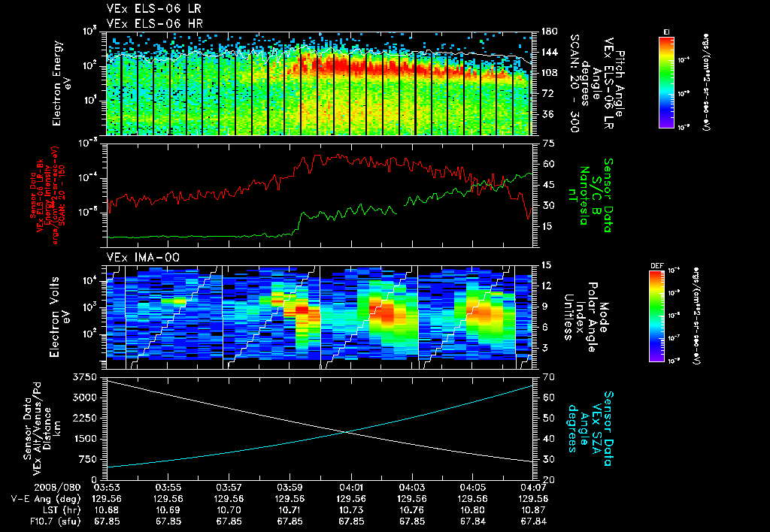Click the '03:57' time tick label
770x532 pixels.
tap(229, 488)
